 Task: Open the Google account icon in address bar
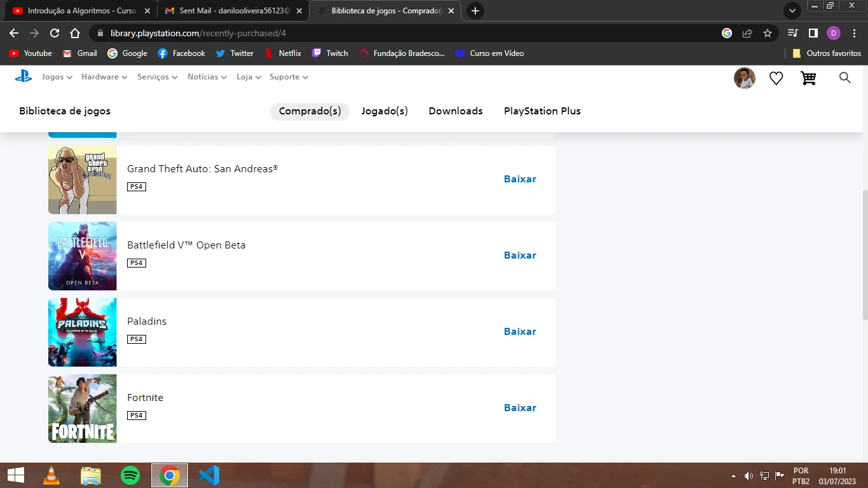click(727, 33)
